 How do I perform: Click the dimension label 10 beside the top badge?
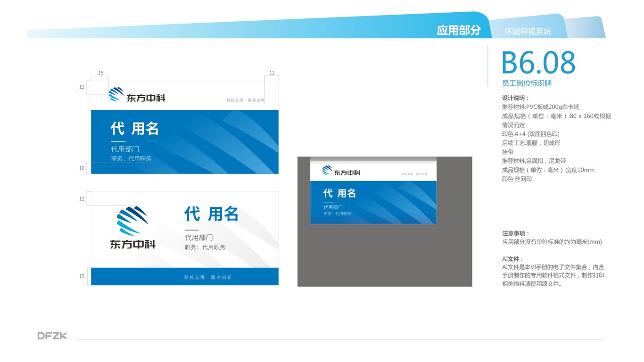(x=82, y=168)
